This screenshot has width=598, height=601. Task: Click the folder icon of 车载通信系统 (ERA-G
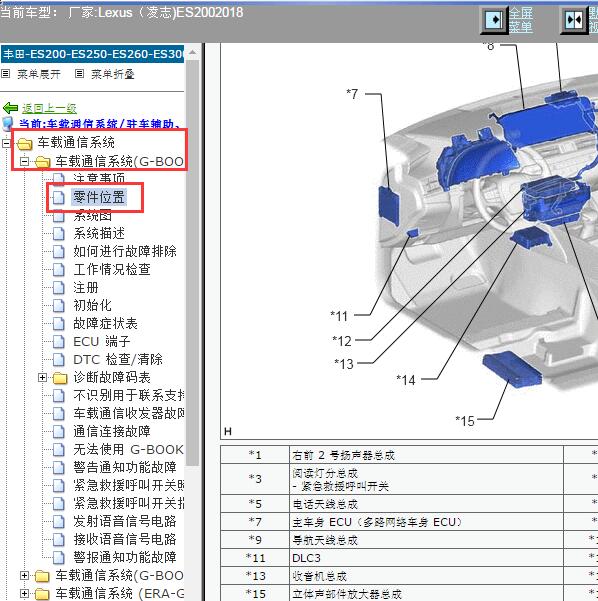(x=42, y=594)
